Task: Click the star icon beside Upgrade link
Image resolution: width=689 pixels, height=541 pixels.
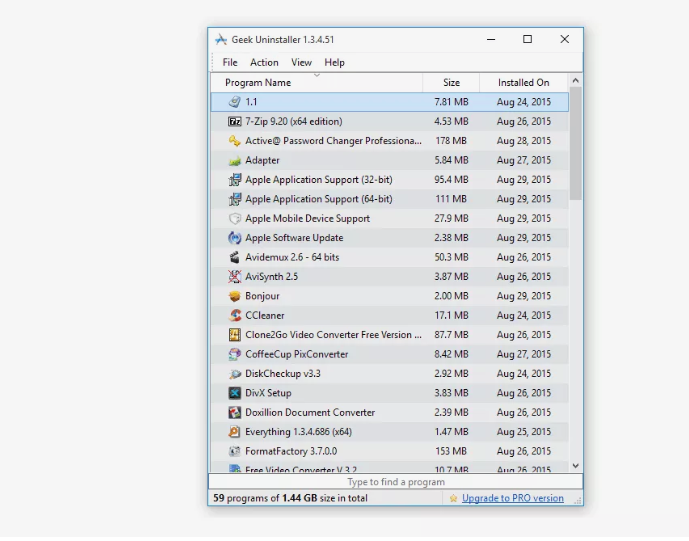Action: pos(453,498)
